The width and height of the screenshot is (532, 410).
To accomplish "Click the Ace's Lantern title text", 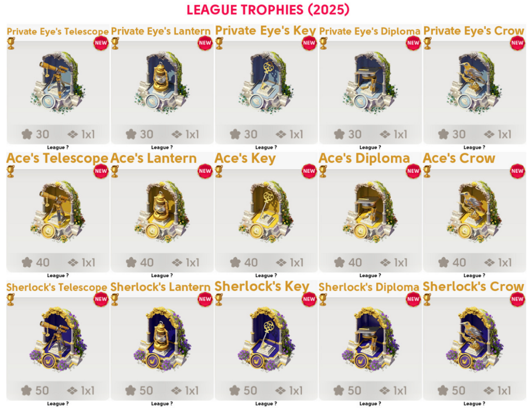I will pos(153,158).
